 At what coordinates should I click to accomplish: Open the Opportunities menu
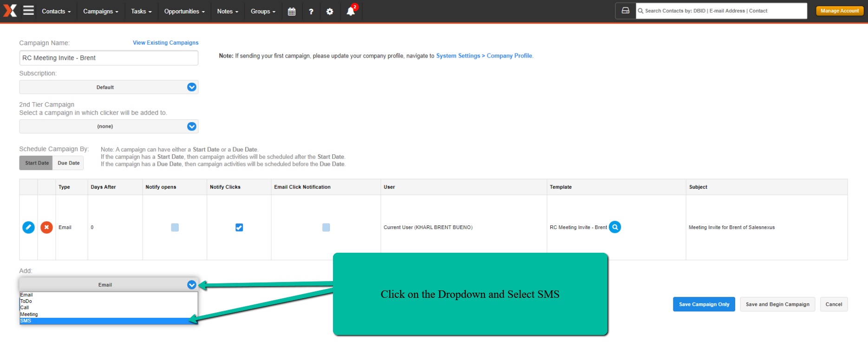[x=184, y=11]
